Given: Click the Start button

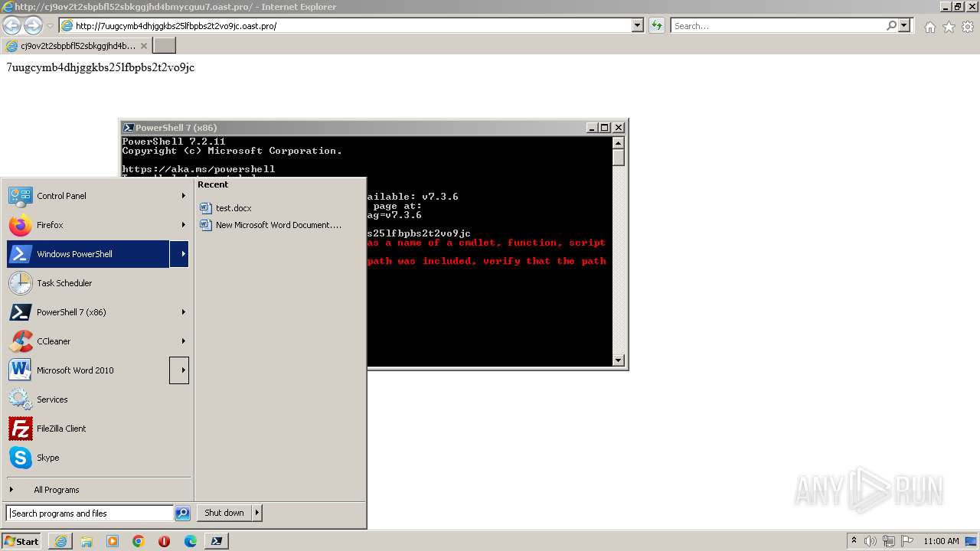Looking at the screenshot, I should coord(21,541).
